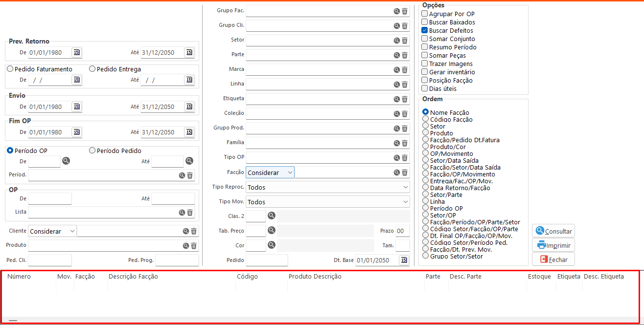Search for a Marca using magnifier icon
This screenshot has width=644, height=325.
click(x=397, y=70)
